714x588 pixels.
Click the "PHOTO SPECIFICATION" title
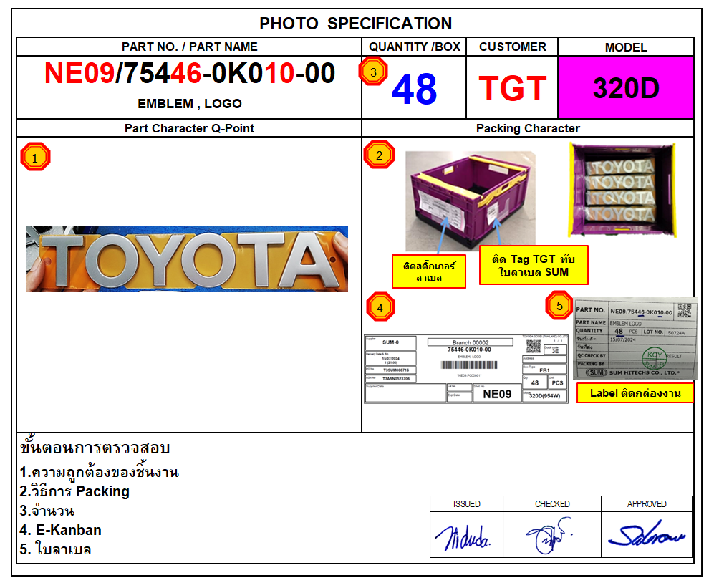(356, 23)
